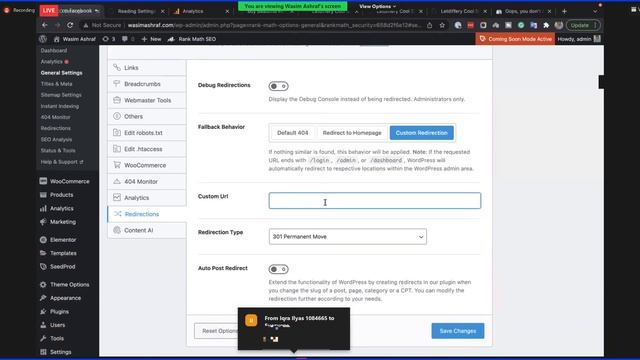Click the Redirections shuffle icon

pyautogui.click(x=118, y=214)
